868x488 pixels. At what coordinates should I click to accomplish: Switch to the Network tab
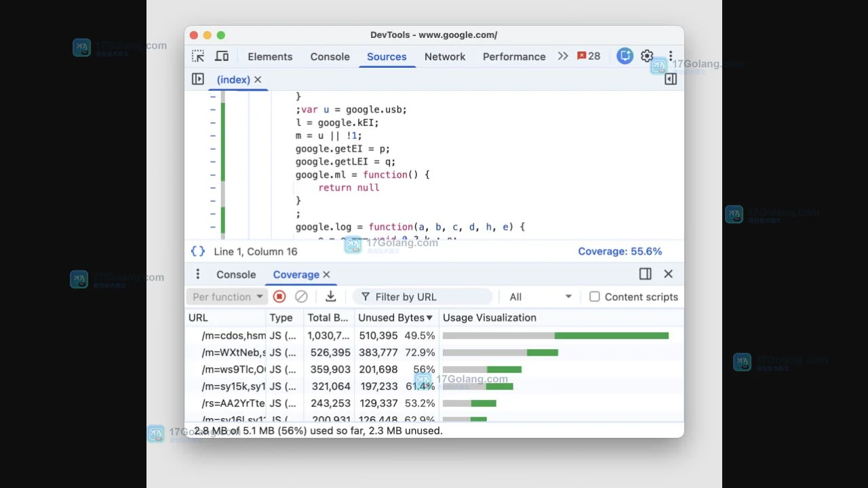pyautogui.click(x=445, y=57)
